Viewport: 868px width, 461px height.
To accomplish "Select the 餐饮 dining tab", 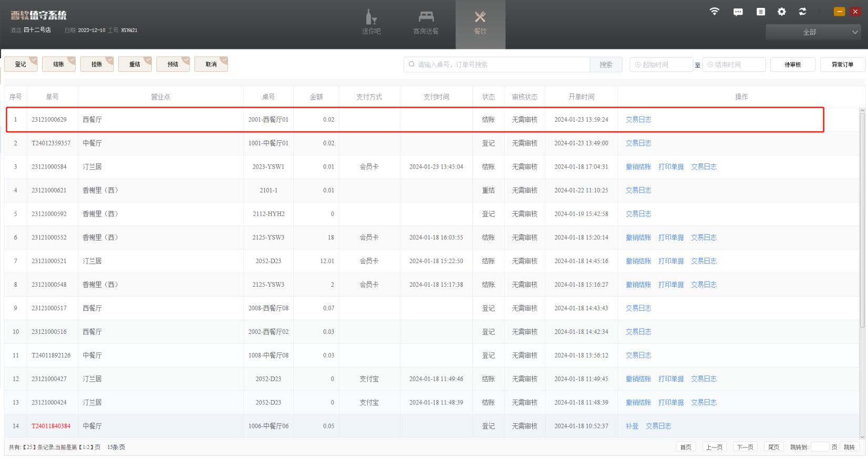I will [480, 23].
